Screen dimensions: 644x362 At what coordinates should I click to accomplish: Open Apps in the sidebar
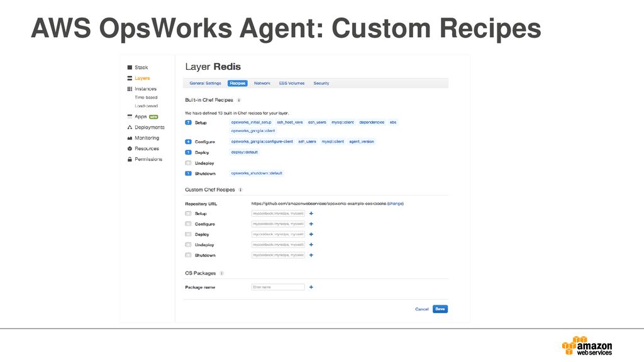tap(140, 116)
